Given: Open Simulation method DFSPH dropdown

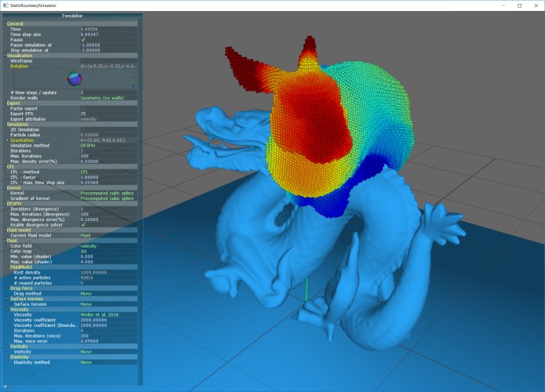Looking at the screenshot, I should pyautogui.click(x=109, y=146).
